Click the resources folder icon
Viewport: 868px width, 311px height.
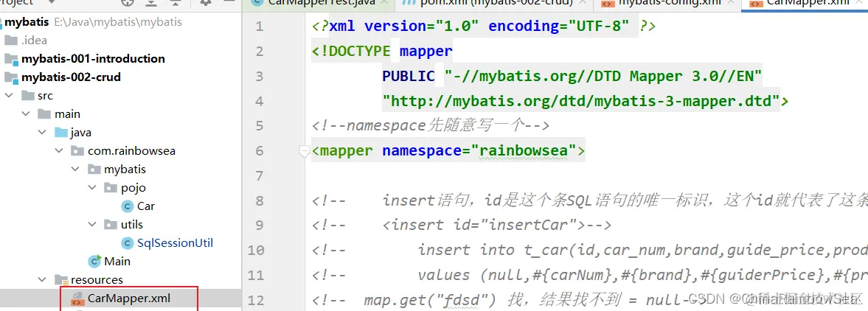61,280
